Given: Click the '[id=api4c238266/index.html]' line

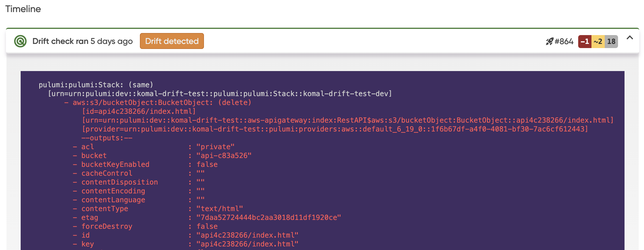Looking at the screenshot, I should point(139,111).
